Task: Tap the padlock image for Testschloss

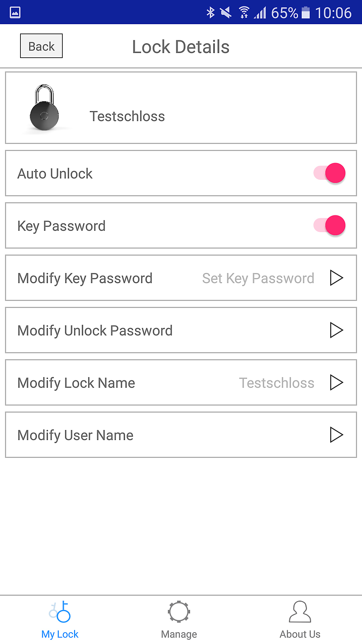Action: pyautogui.click(x=44, y=108)
